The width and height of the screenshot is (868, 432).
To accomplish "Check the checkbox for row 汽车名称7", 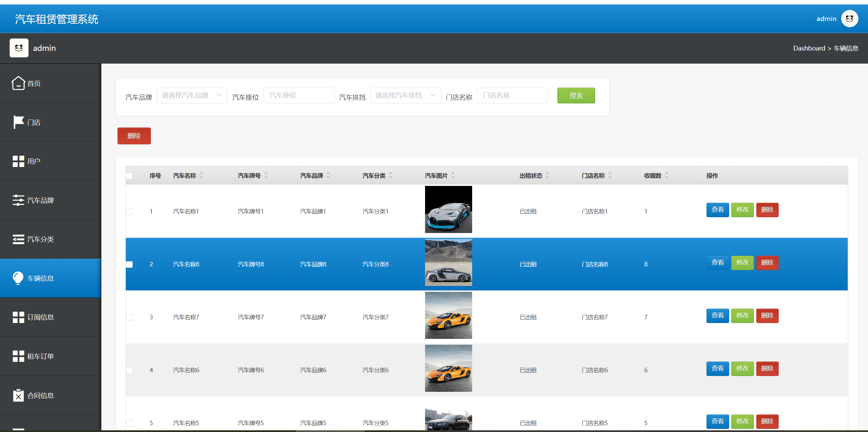I will [129, 317].
